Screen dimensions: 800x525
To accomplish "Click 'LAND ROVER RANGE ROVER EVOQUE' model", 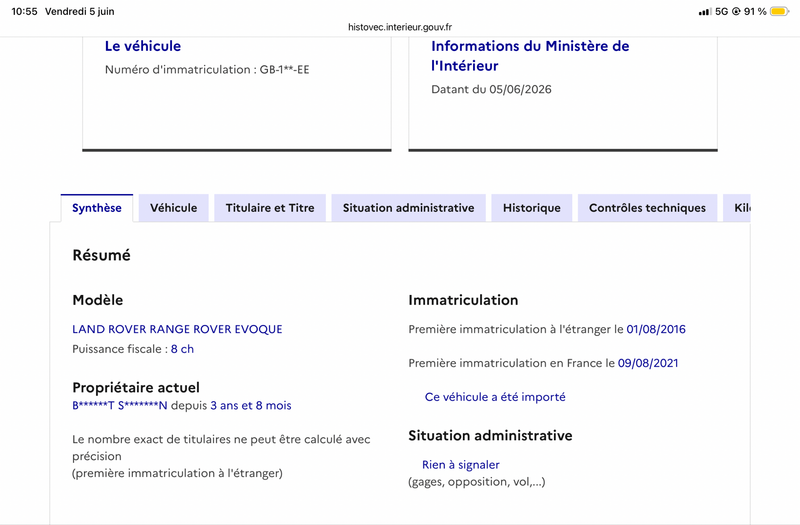I will coord(177,329).
